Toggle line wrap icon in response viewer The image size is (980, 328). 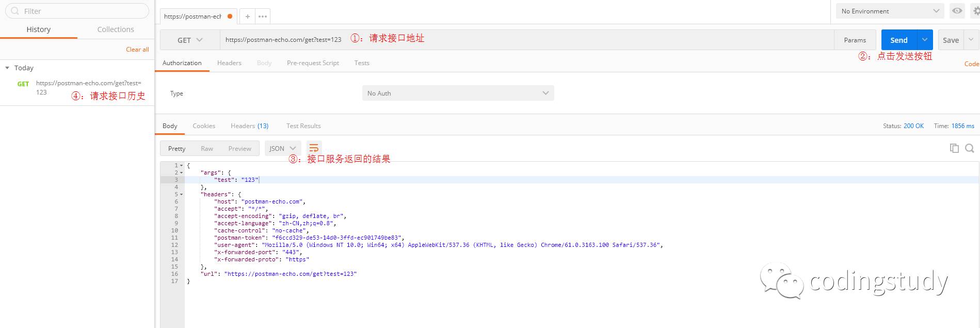[x=314, y=148]
